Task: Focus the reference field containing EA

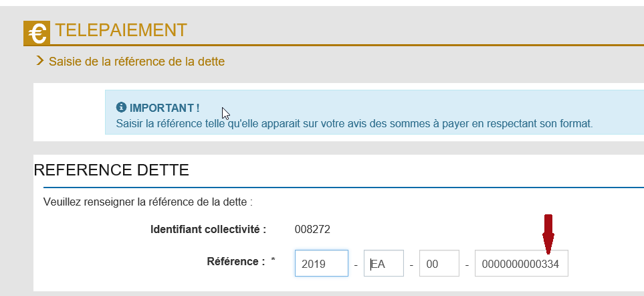Action: [384, 263]
